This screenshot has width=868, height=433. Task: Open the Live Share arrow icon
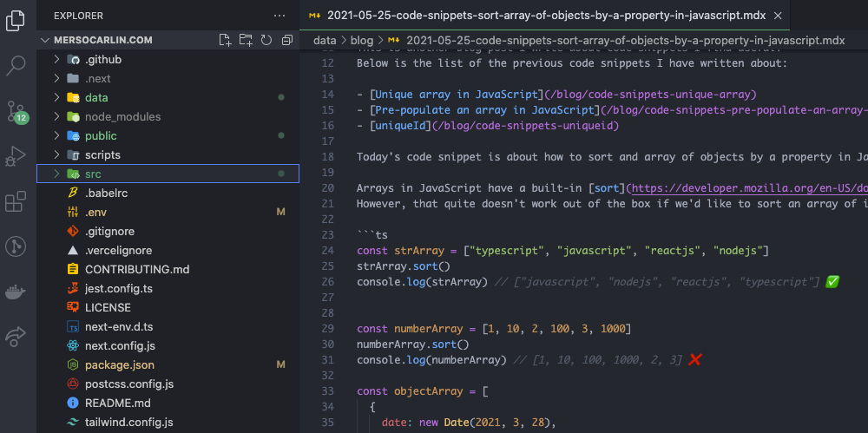pos(16,337)
